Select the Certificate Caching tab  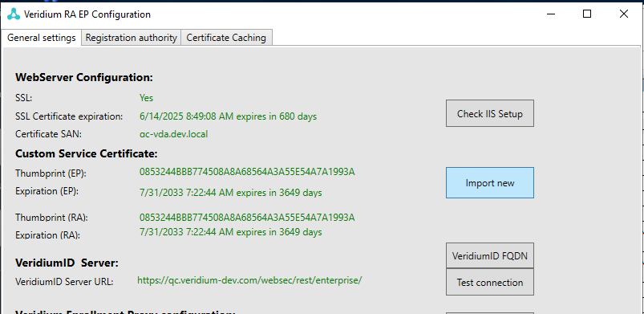(226, 38)
